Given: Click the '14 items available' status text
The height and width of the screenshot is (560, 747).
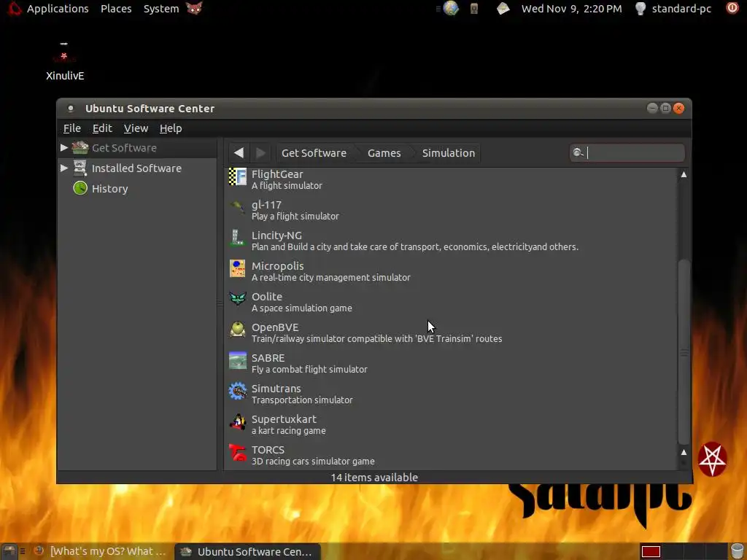Looking at the screenshot, I should pyautogui.click(x=374, y=477).
